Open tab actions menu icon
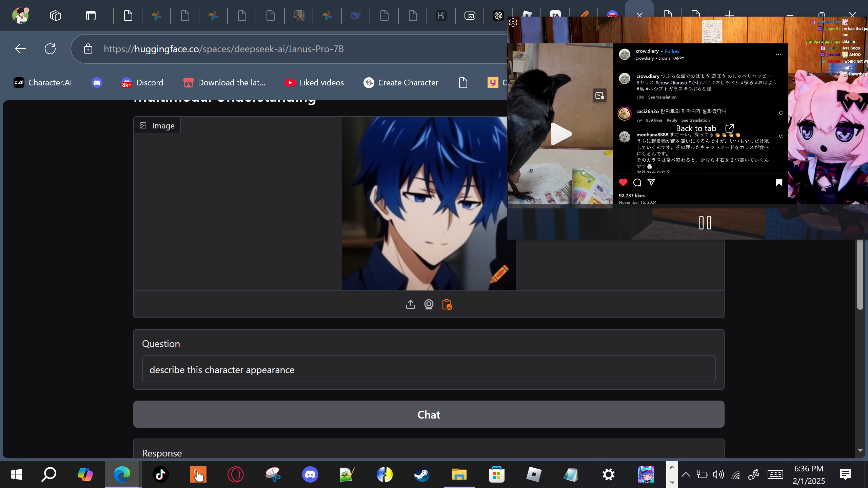This screenshot has height=488, width=868. coord(91,16)
